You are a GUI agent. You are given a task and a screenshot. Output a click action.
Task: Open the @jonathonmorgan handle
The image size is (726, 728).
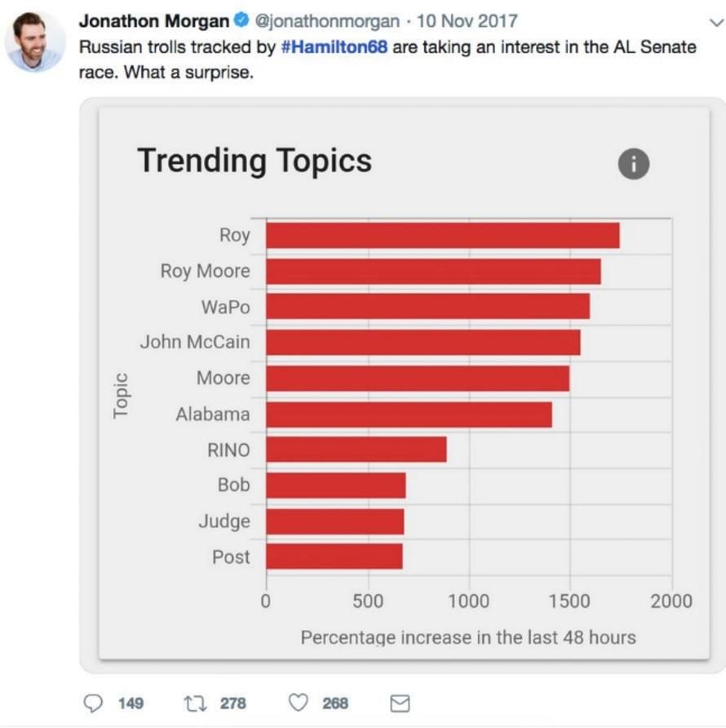[x=327, y=21]
